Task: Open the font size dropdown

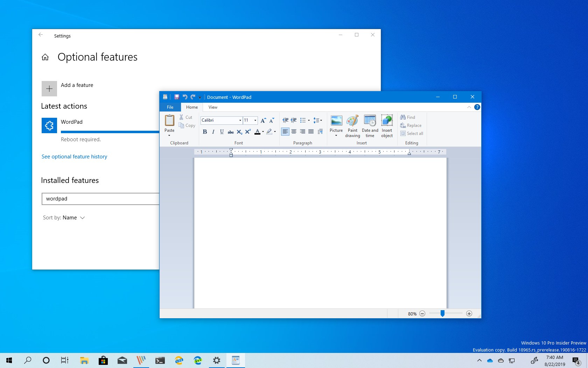Action: click(x=255, y=120)
